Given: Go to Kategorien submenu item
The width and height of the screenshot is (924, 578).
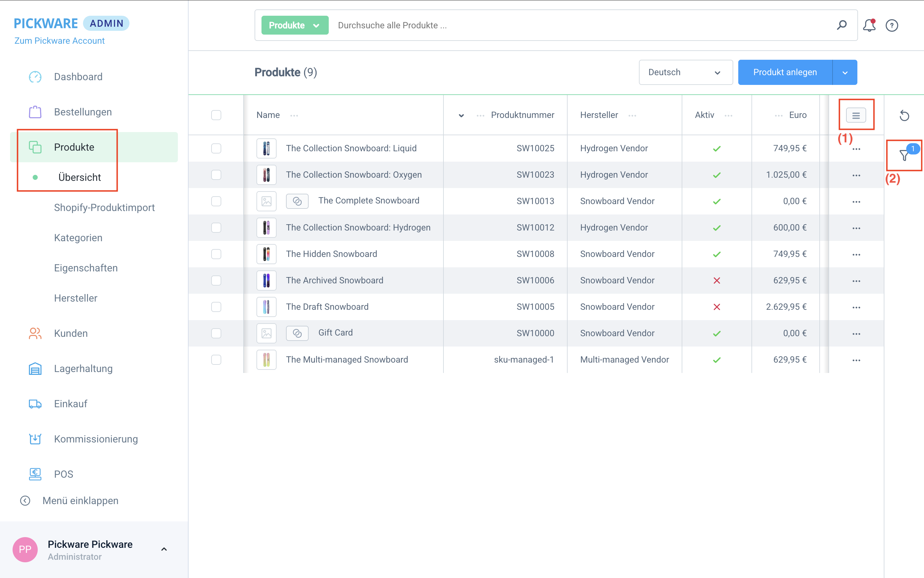Looking at the screenshot, I should tap(78, 238).
